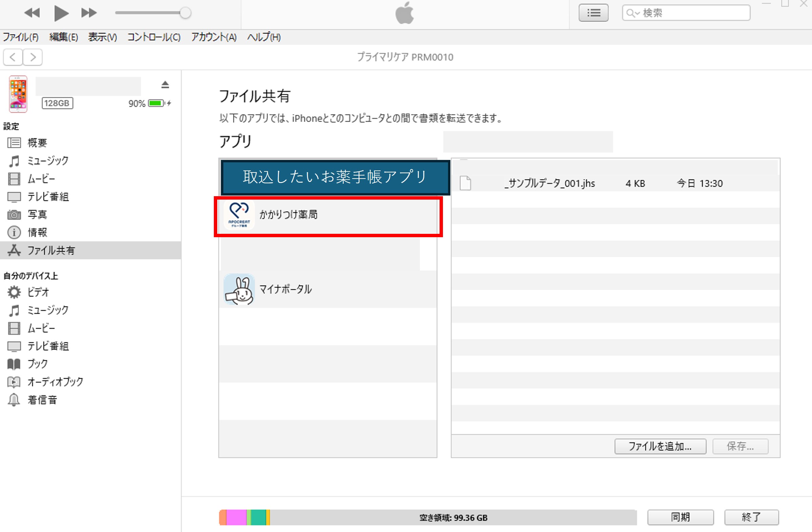Open the 編集(E) menu
Image resolution: width=812 pixels, height=532 pixels.
point(63,37)
